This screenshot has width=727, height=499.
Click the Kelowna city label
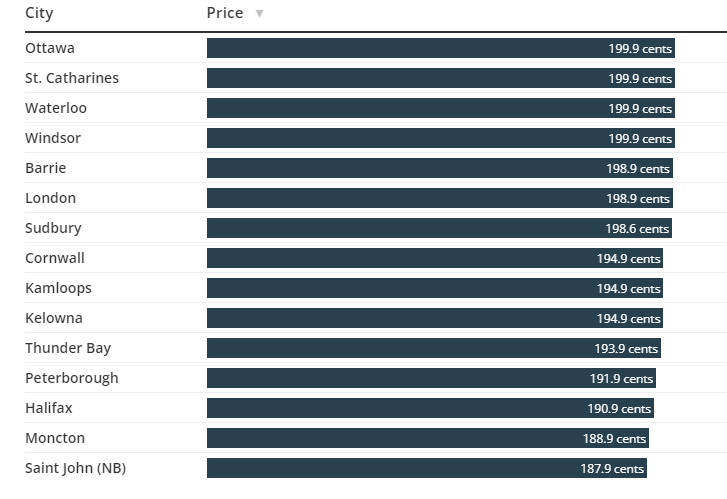(x=54, y=318)
